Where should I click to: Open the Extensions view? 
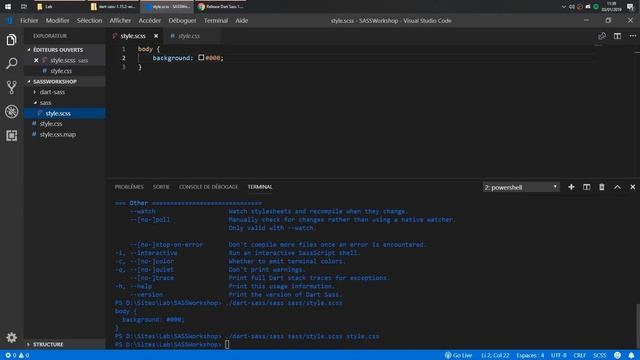point(11,136)
